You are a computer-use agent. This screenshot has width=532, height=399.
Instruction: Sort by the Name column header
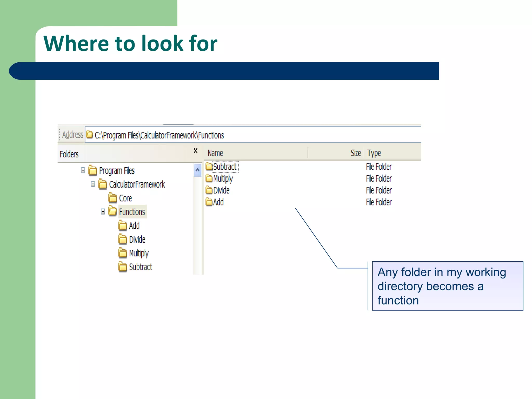[x=215, y=153]
